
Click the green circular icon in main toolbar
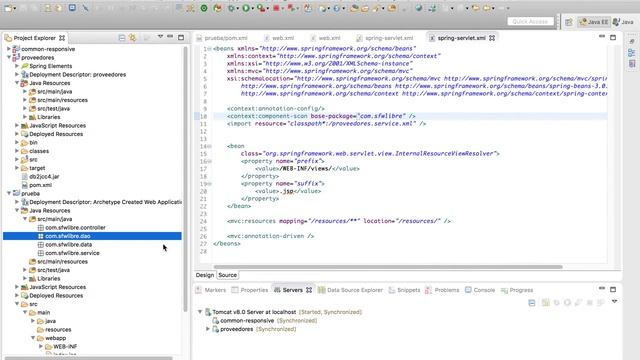coord(204,8)
